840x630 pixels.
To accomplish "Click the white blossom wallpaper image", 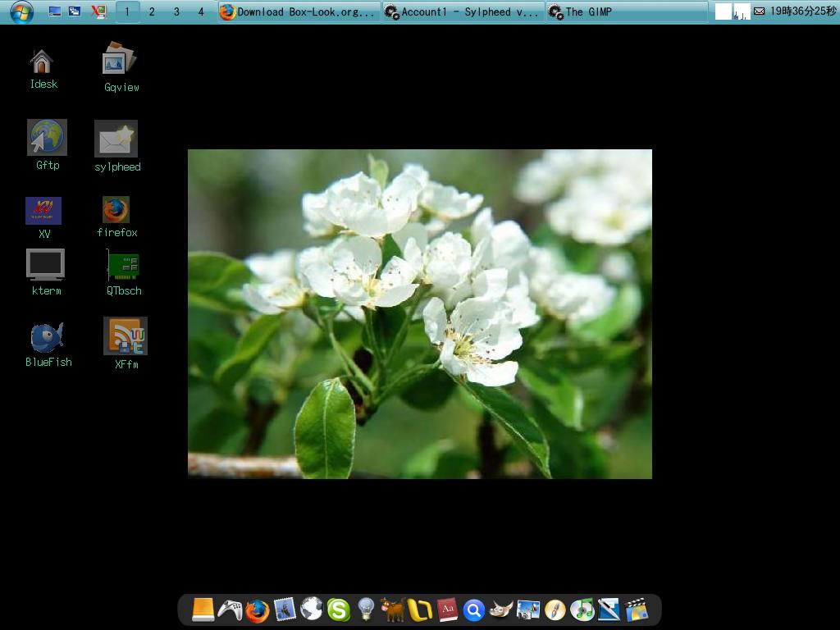I will click(x=420, y=313).
